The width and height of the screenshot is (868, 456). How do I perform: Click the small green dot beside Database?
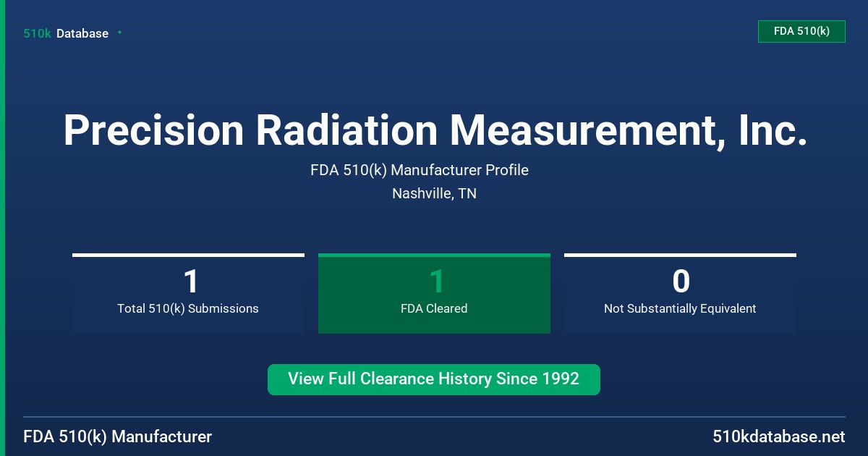119,33
